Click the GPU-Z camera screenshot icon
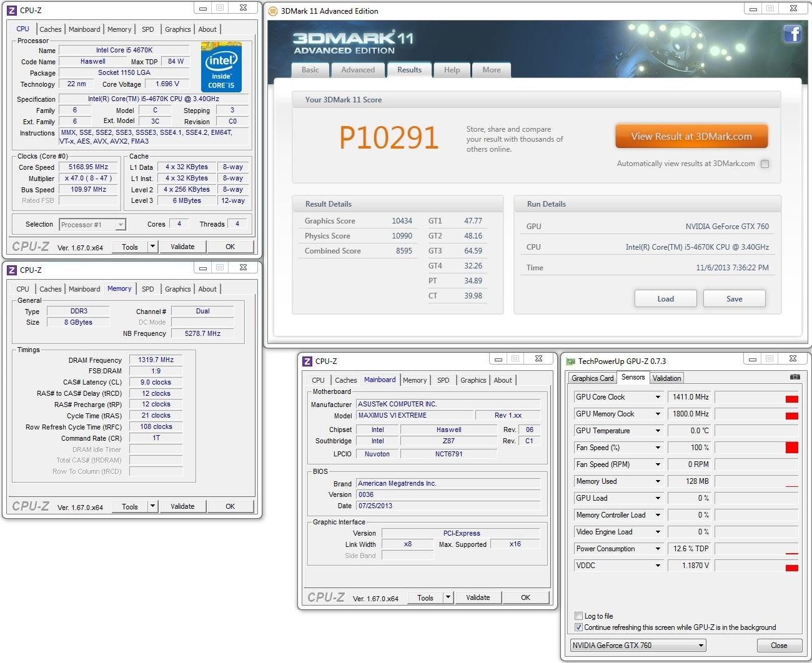The height and width of the screenshot is (663, 812). point(795,377)
